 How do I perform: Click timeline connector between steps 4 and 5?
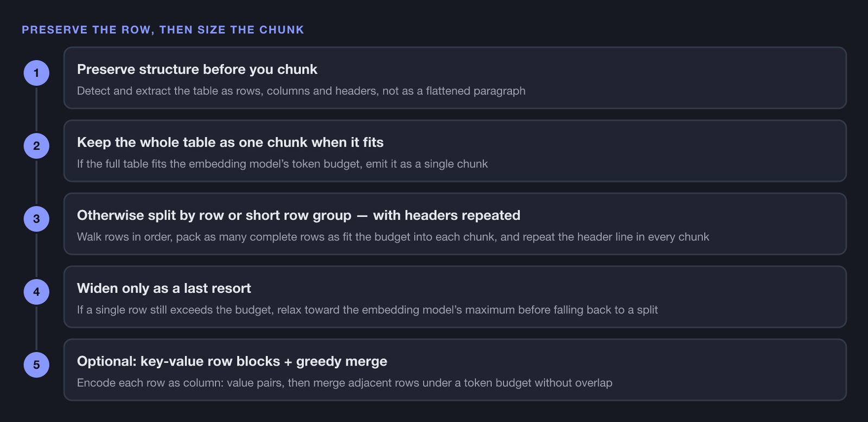(36, 328)
